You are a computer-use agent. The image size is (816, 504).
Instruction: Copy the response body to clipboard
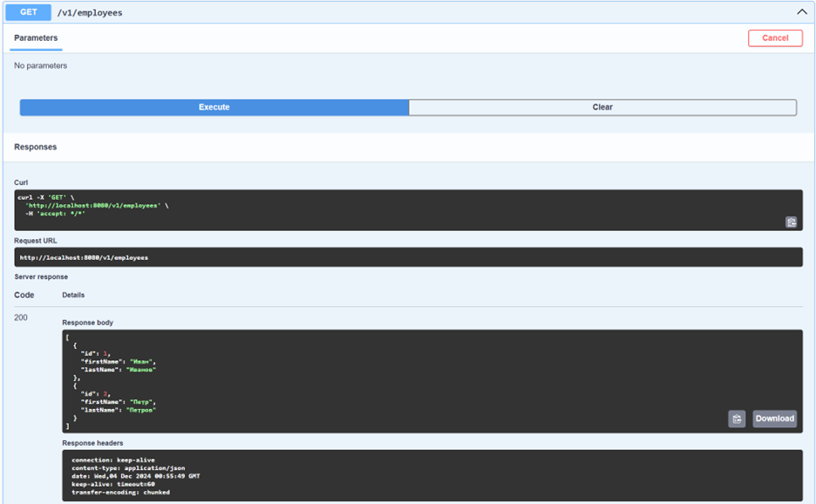tap(737, 419)
